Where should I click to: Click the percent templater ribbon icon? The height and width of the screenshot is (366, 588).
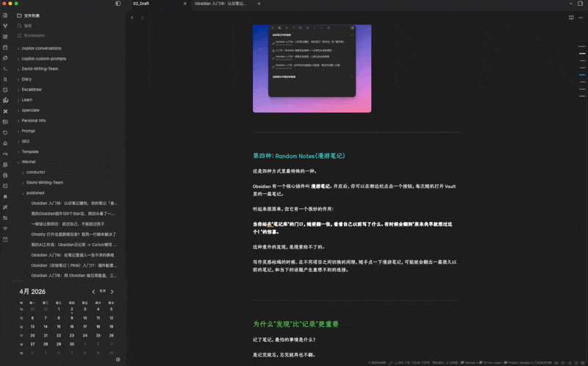(5, 154)
